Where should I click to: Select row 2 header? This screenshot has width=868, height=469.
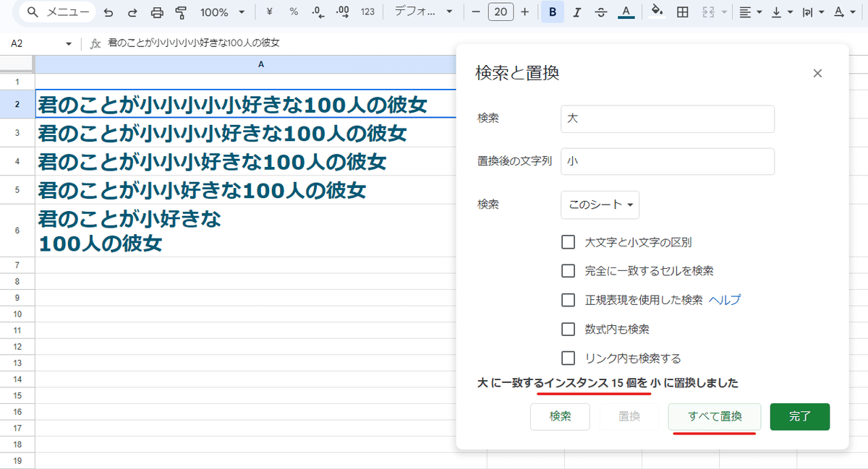[x=17, y=104]
